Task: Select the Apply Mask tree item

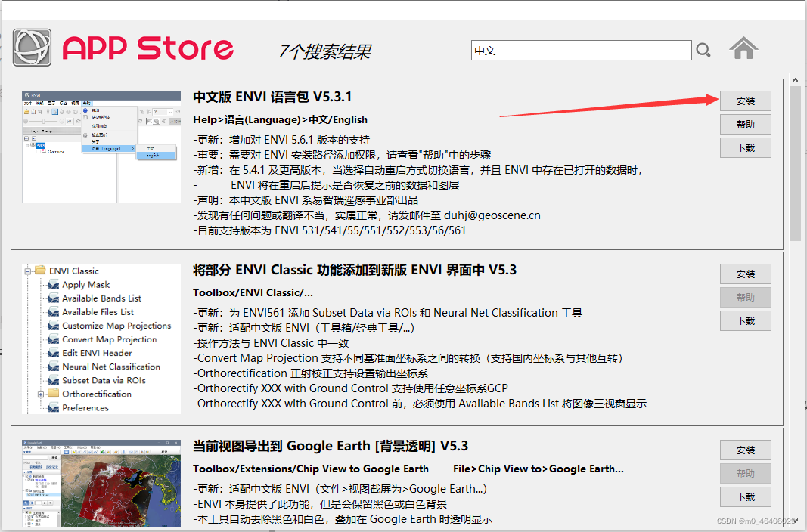Action: click(86, 285)
